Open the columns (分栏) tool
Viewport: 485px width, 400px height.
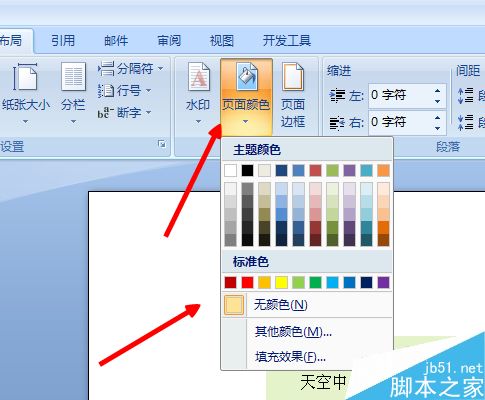pyautogui.click(x=73, y=93)
